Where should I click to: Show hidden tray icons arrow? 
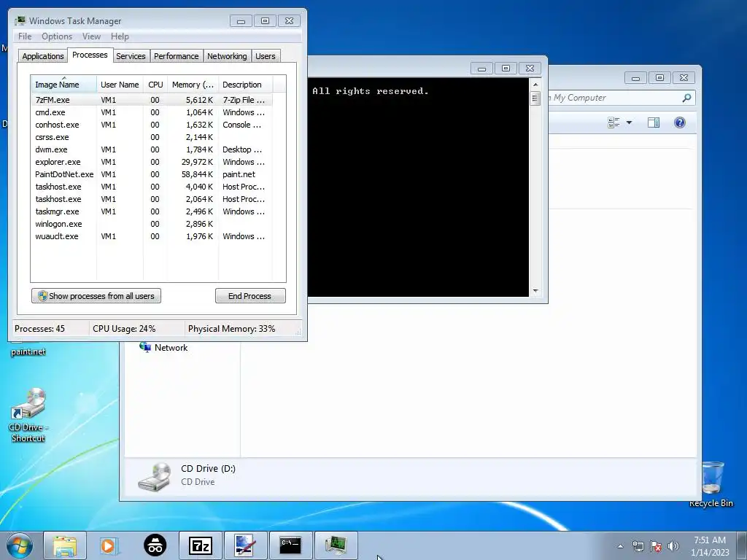[x=620, y=546]
